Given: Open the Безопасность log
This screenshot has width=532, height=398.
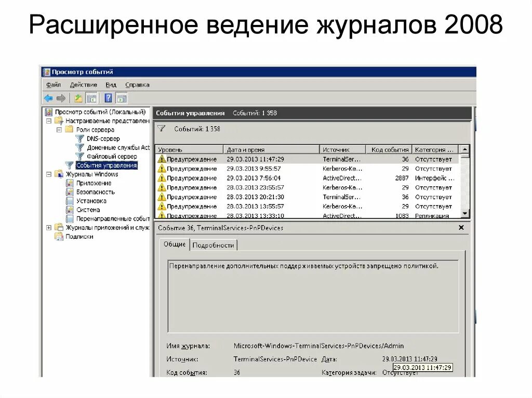Looking at the screenshot, I should pos(95,193).
